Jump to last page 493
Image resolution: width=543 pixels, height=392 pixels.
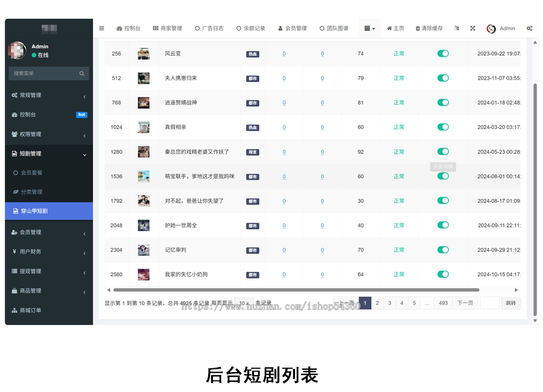click(443, 303)
